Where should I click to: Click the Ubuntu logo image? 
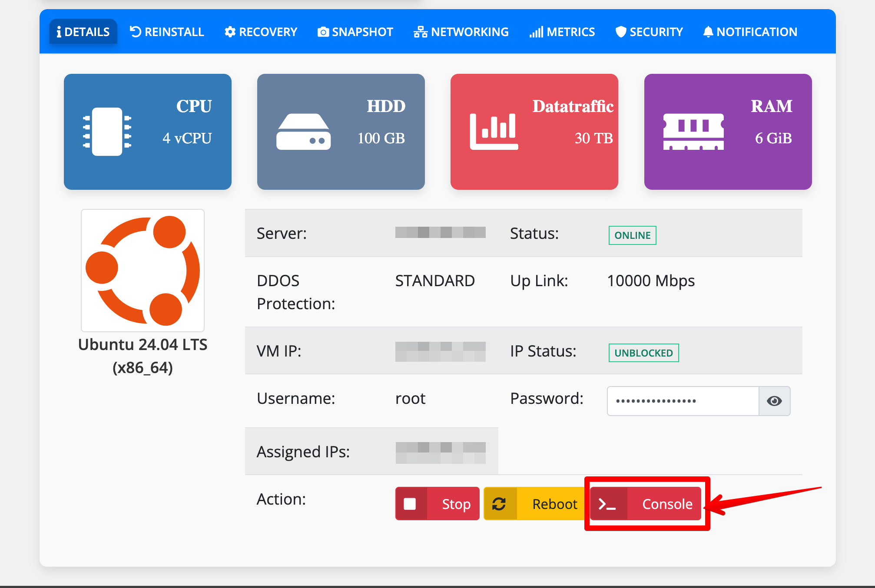tap(143, 271)
